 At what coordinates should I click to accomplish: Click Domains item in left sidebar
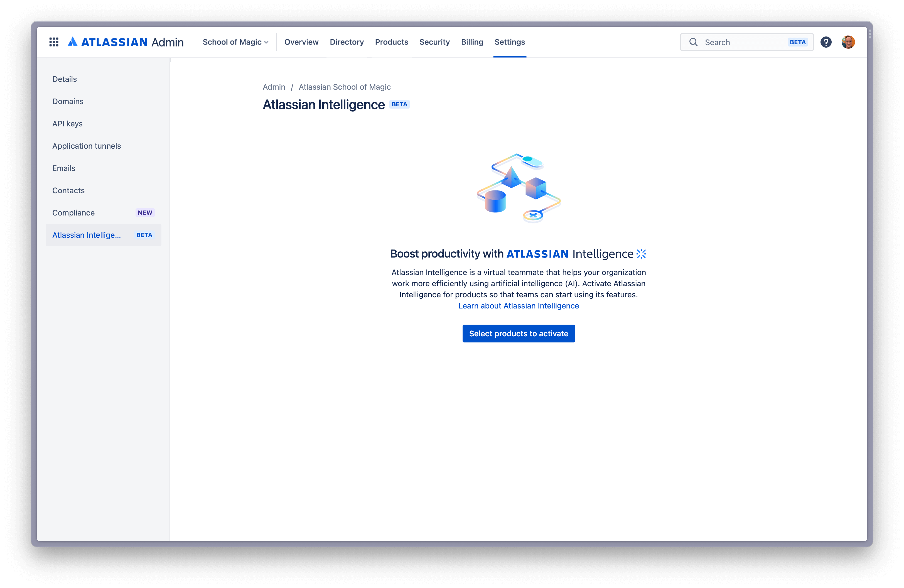[68, 101]
